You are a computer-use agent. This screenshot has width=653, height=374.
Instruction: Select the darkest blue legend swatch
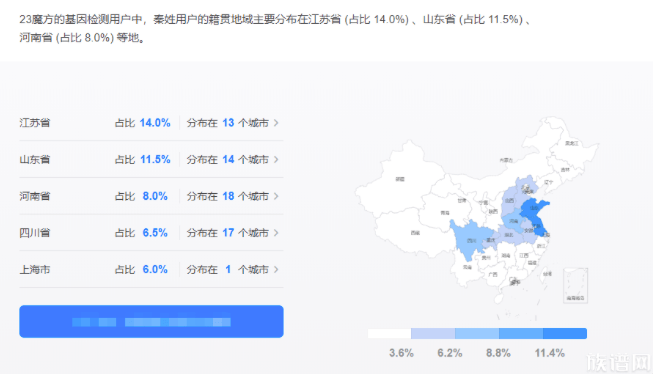coord(565,334)
